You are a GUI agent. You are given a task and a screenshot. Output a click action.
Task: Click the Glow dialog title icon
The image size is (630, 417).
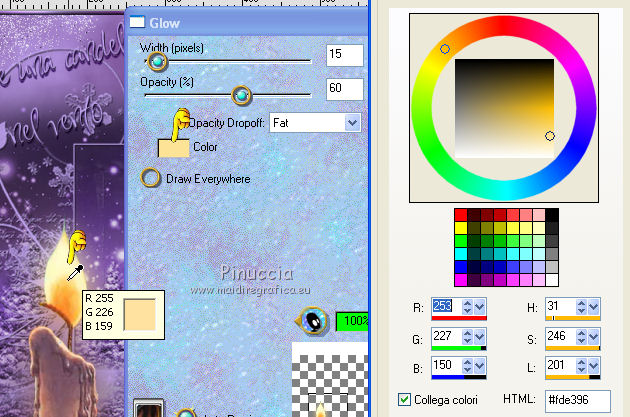tap(137, 22)
